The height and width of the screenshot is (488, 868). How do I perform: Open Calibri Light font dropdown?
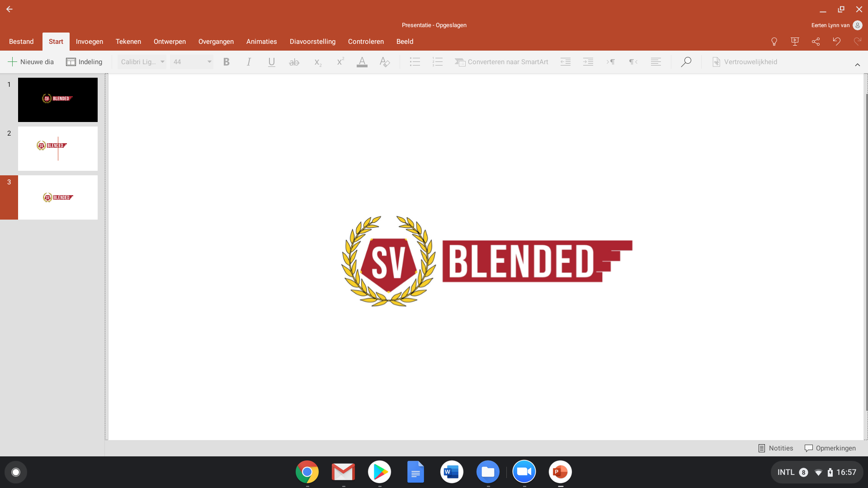142,62
